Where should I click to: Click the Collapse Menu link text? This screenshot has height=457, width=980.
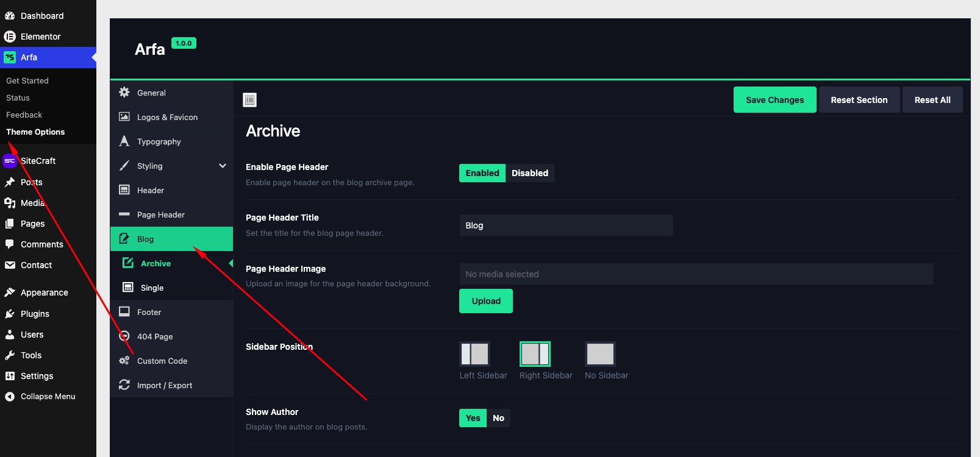coord(48,397)
